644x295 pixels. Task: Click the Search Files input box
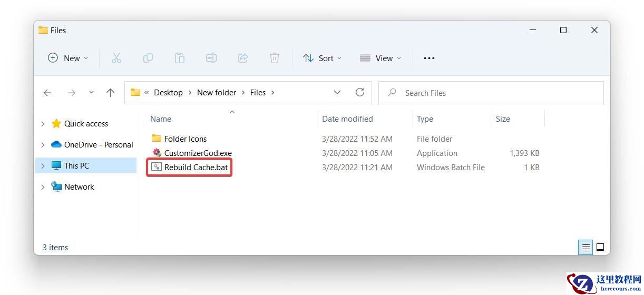tap(495, 93)
